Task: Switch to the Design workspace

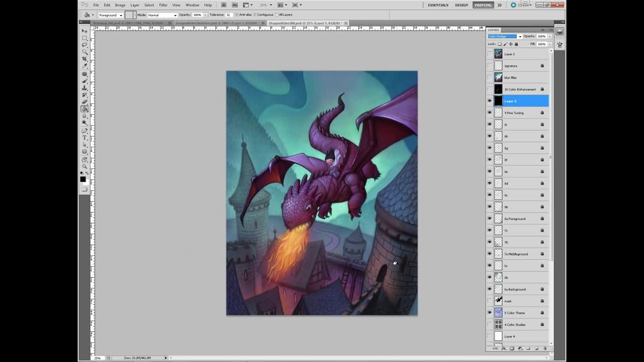Action: (x=461, y=5)
